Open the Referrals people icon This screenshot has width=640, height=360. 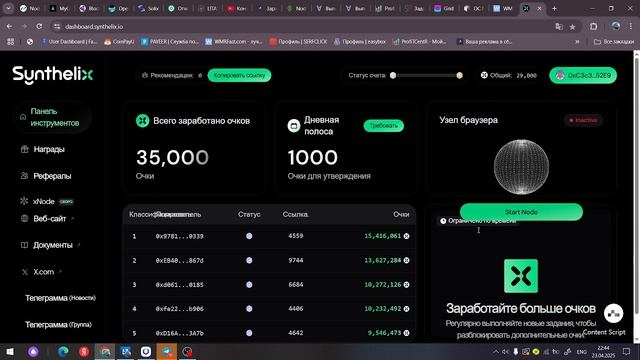pyautogui.click(x=24, y=176)
